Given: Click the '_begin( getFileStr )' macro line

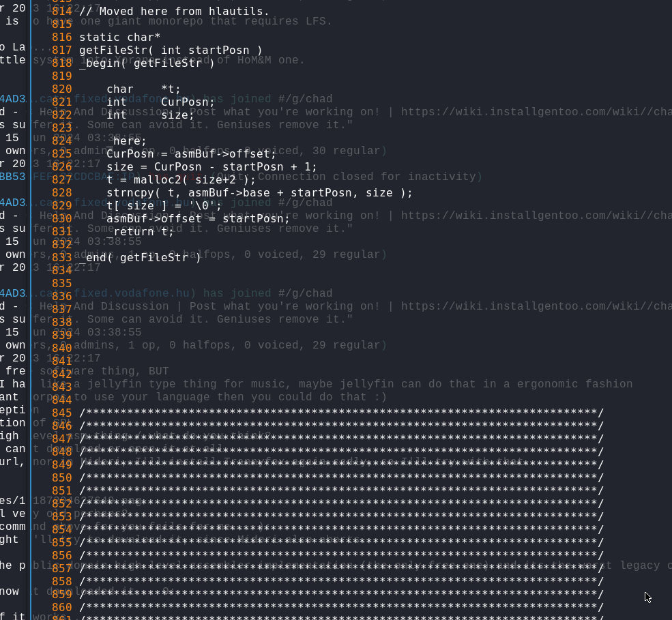Looking at the screenshot, I should click(x=147, y=63).
